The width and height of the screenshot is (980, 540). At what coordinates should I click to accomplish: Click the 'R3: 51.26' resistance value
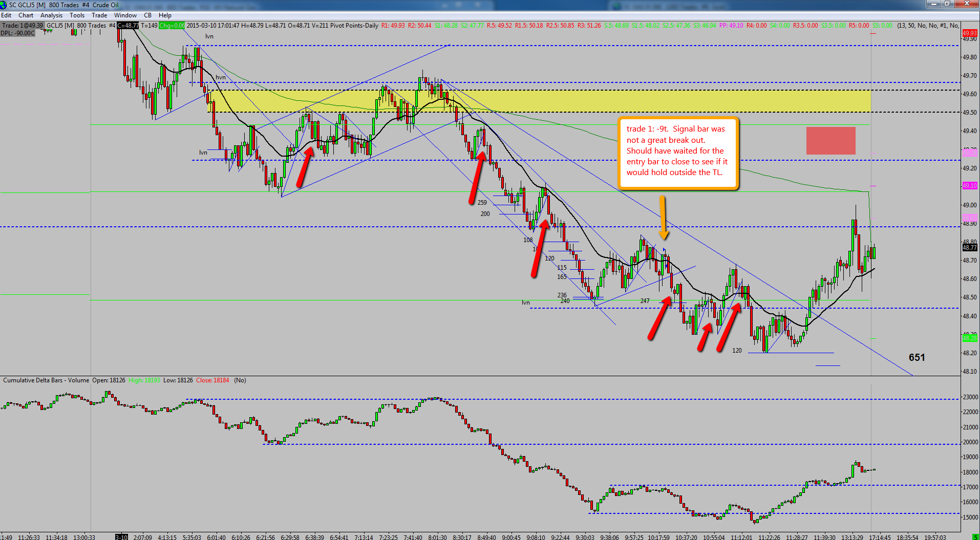pyautogui.click(x=589, y=26)
